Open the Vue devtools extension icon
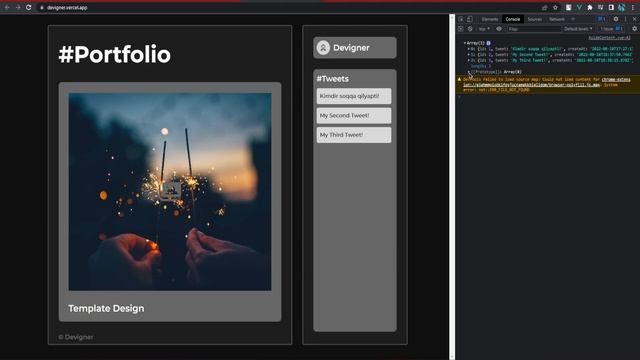 (579, 7)
